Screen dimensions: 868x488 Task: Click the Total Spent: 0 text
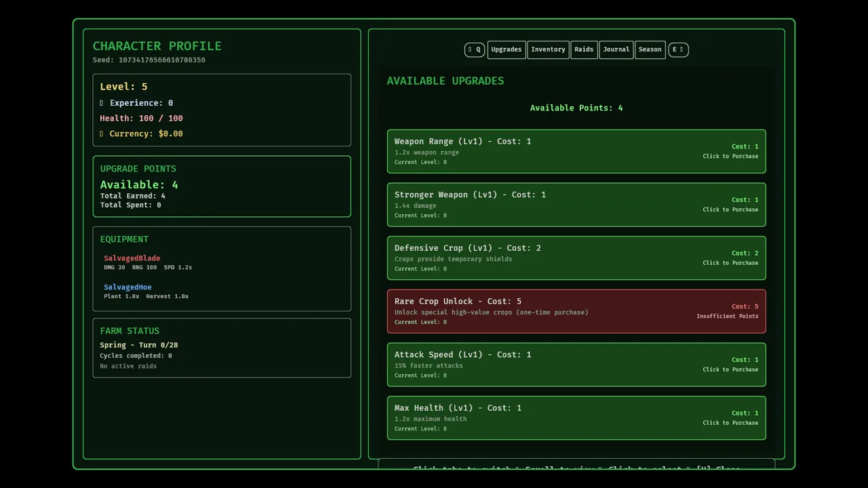coord(131,205)
